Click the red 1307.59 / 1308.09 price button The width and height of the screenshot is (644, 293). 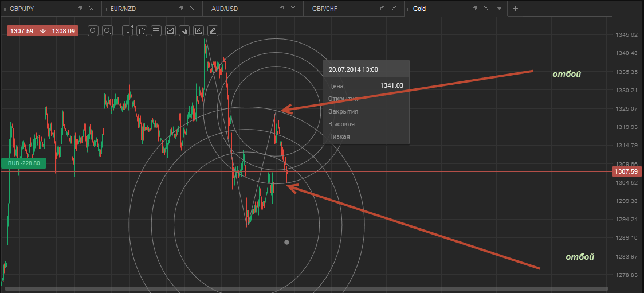(x=42, y=31)
